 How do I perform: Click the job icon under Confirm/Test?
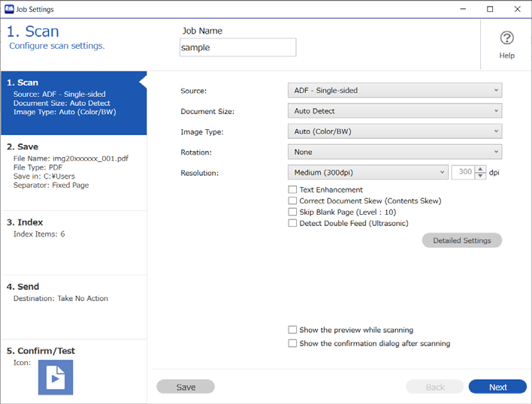click(56, 377)
